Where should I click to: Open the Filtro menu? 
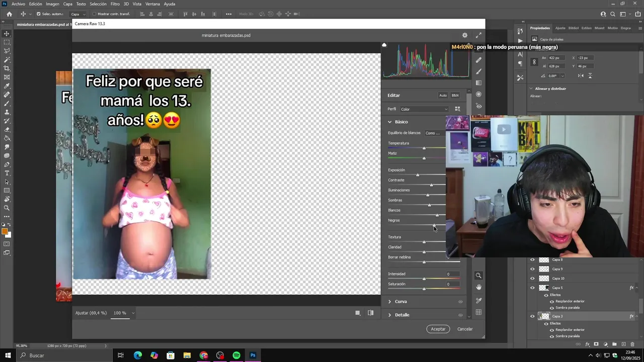[115, 4]
